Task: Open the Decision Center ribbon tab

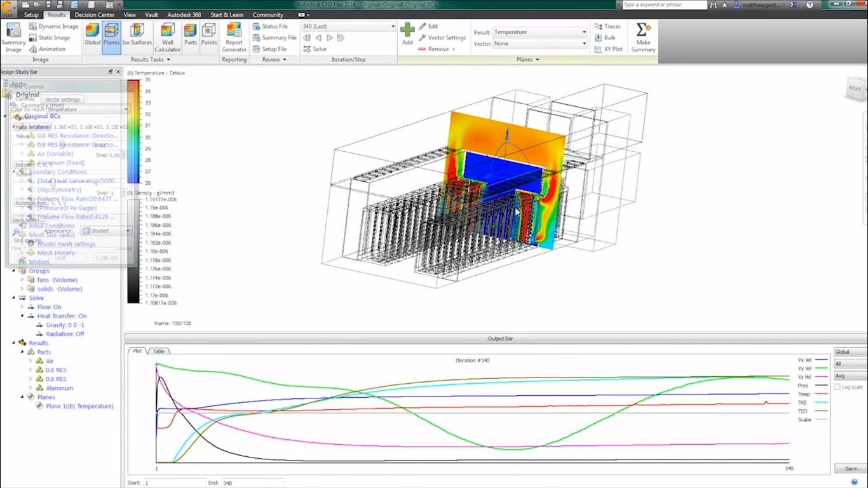Action: click(x=95, y=15)
